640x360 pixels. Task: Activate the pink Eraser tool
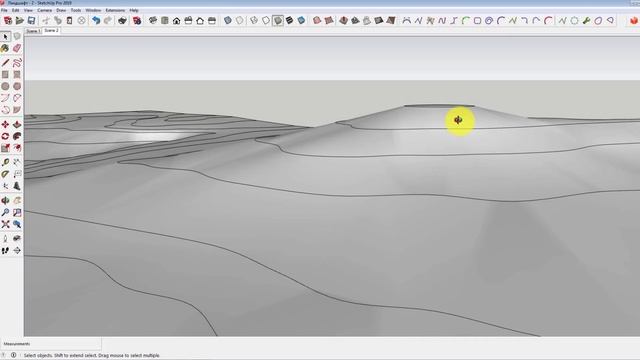coord(17,49)
